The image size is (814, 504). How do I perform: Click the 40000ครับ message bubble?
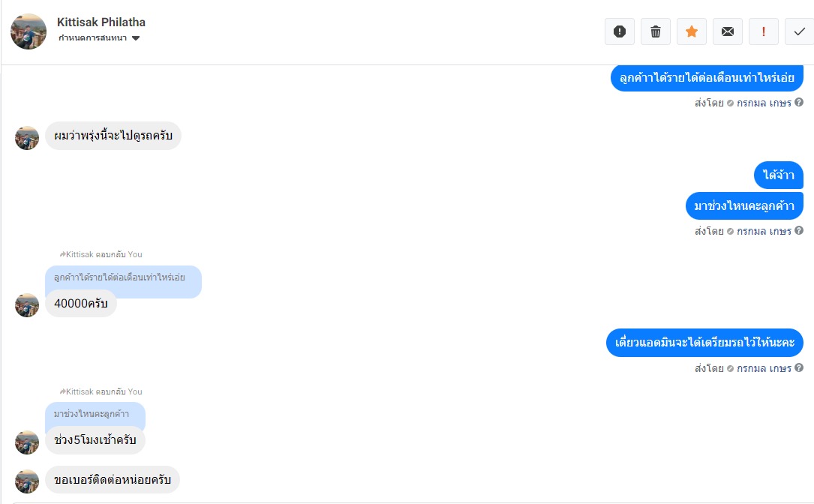click(81, 304)
